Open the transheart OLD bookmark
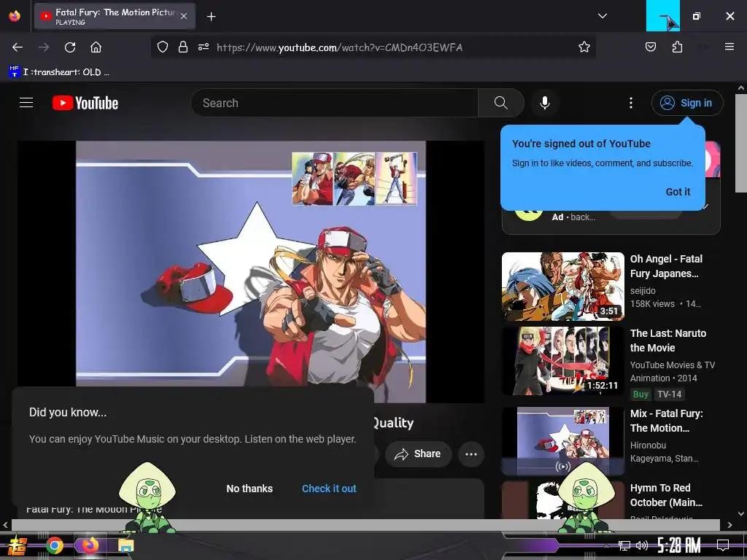Screen dimensions: 747x560 [x=59, y=72]
